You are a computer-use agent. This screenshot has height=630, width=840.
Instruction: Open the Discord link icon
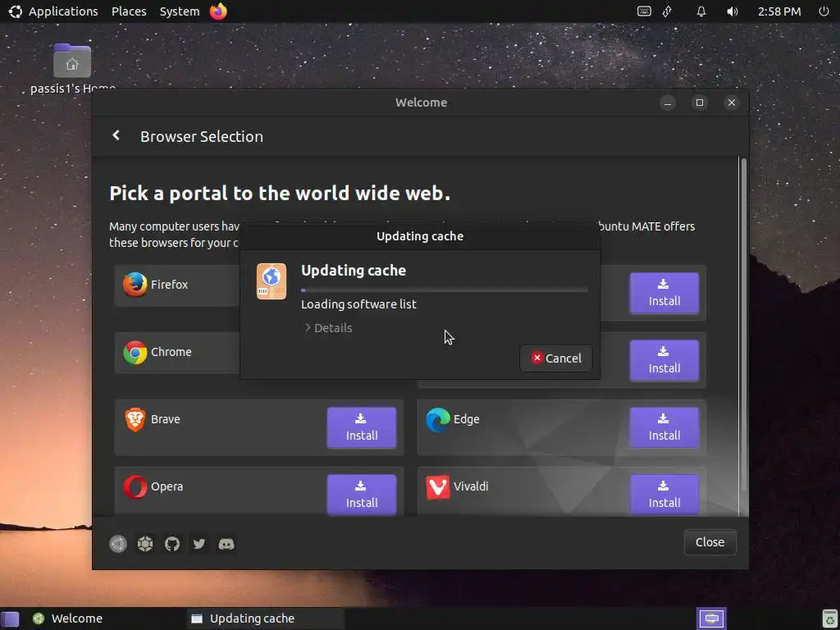coord(226,544)
